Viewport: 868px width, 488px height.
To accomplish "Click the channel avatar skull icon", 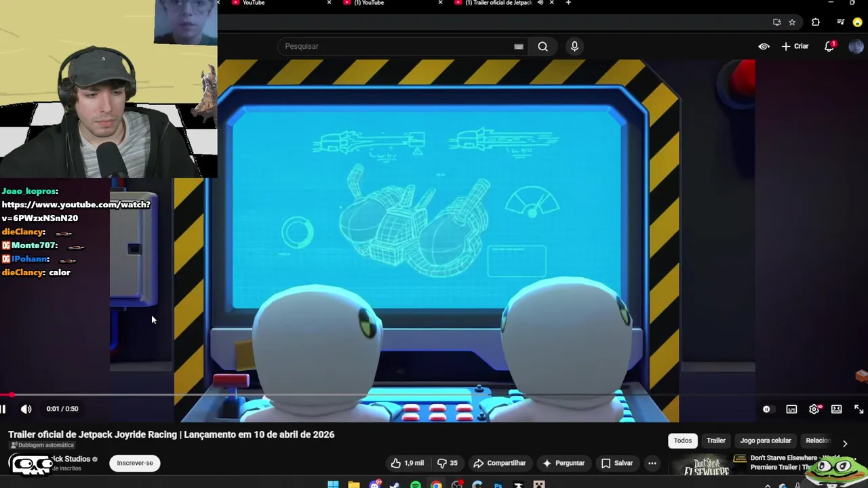I will pos(31,464).
